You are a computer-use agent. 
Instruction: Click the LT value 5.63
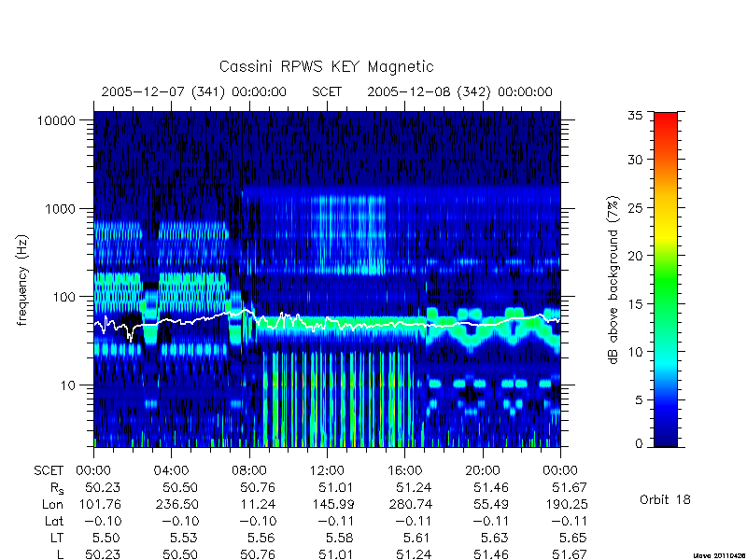coord(495,539)
